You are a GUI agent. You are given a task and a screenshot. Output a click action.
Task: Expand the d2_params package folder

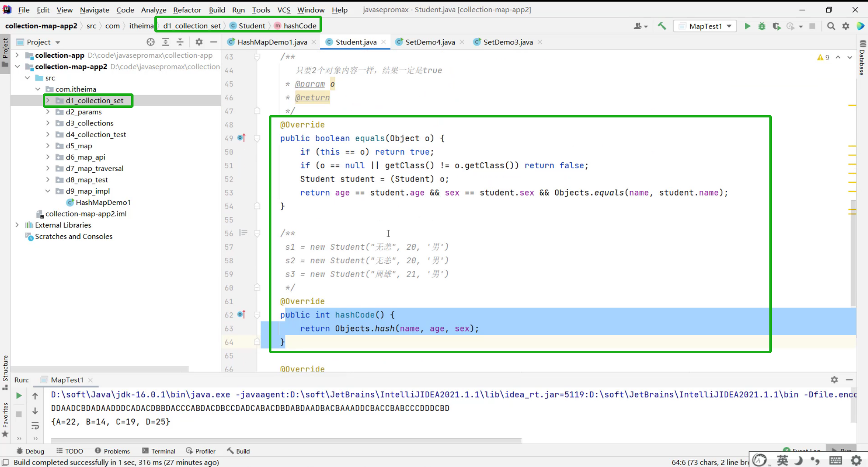(48, 112)
